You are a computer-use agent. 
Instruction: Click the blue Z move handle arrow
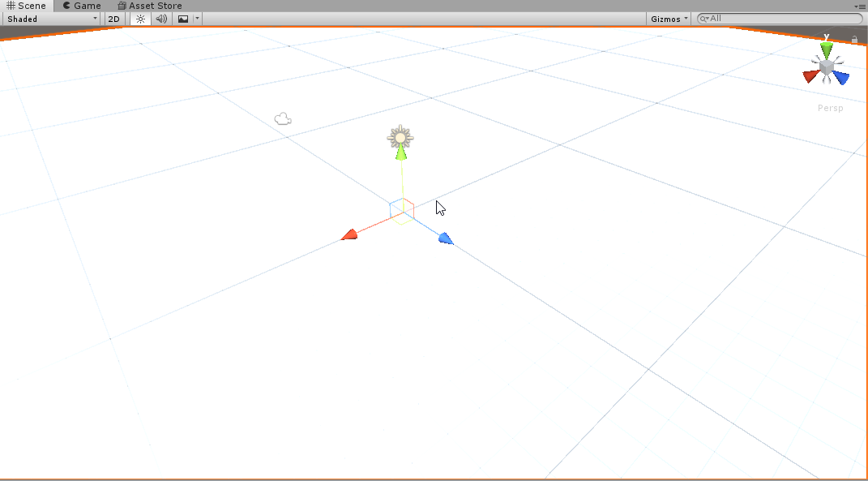tap(446, 238)
